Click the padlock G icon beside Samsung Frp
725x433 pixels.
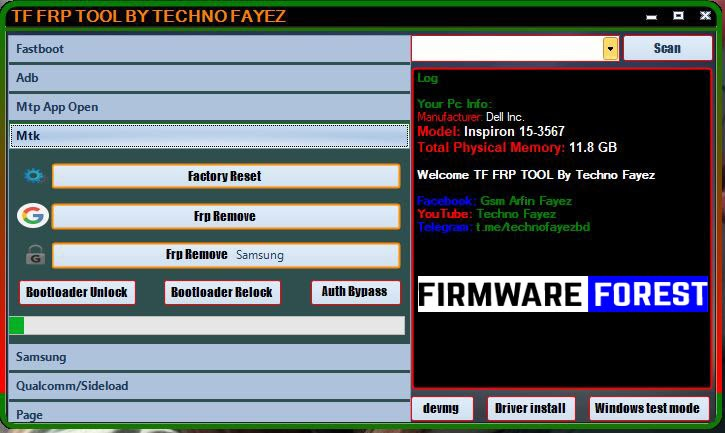coord(35,254)
